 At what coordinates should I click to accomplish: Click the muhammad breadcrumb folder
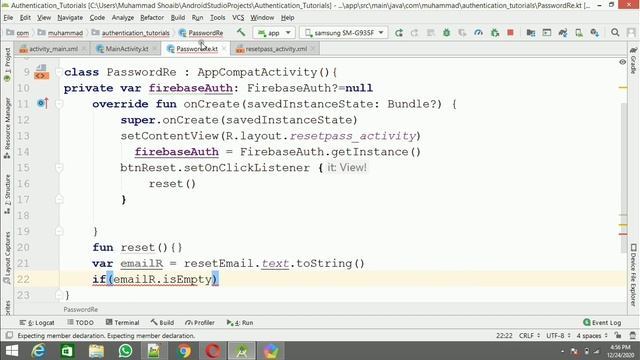coord(60,33)
